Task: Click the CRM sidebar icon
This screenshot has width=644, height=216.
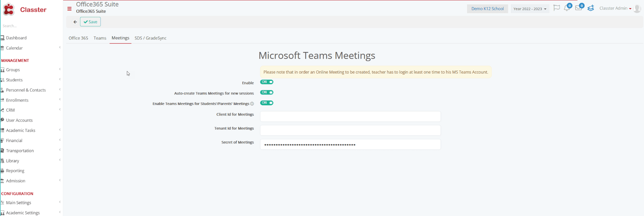Action: (2, 110)
